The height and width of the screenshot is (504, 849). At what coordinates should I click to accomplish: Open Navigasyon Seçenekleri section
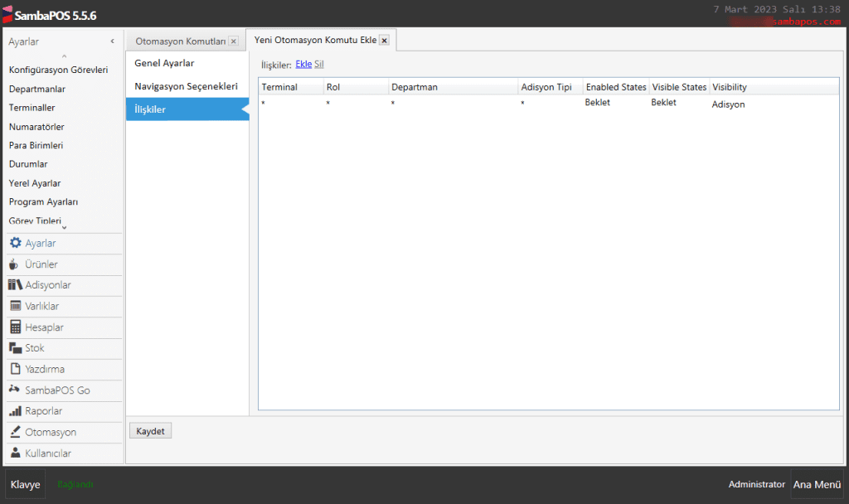186,86
